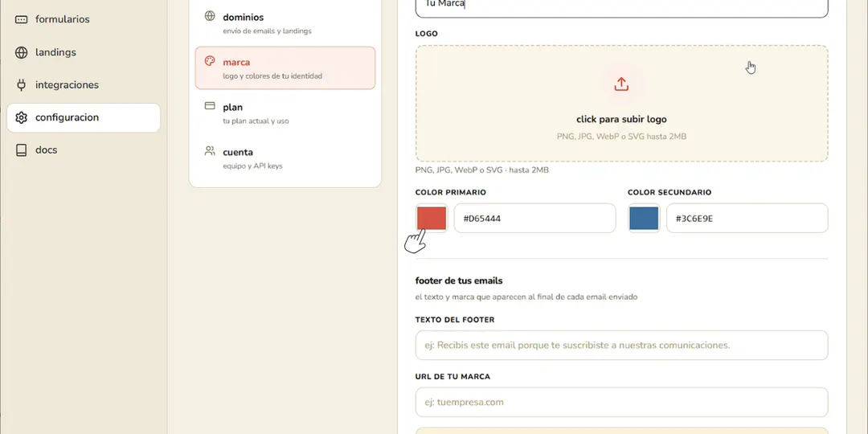Click the URL de tu marca input
The height and width of the screenshot is (434, 868).
click(621, 403)
